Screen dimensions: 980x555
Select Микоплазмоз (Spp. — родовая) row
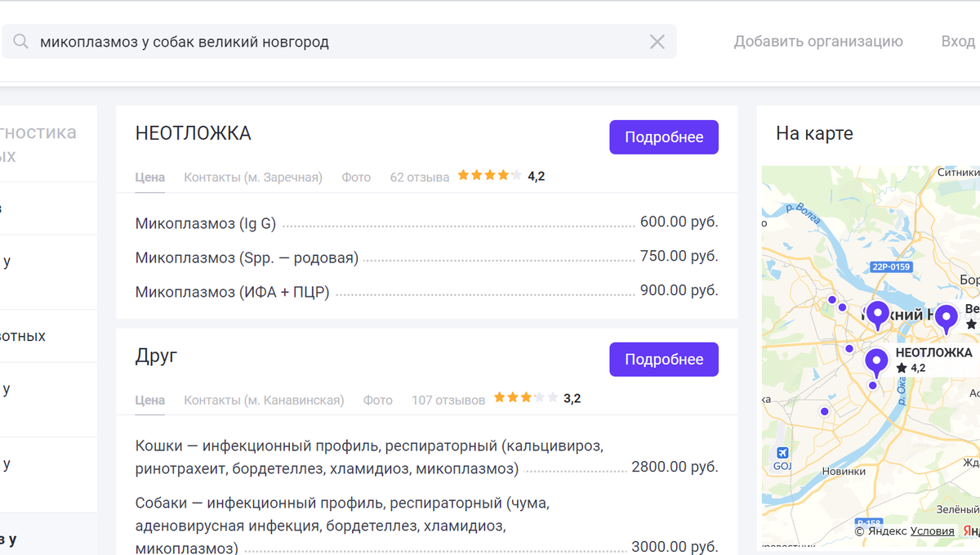pos(427,257)
